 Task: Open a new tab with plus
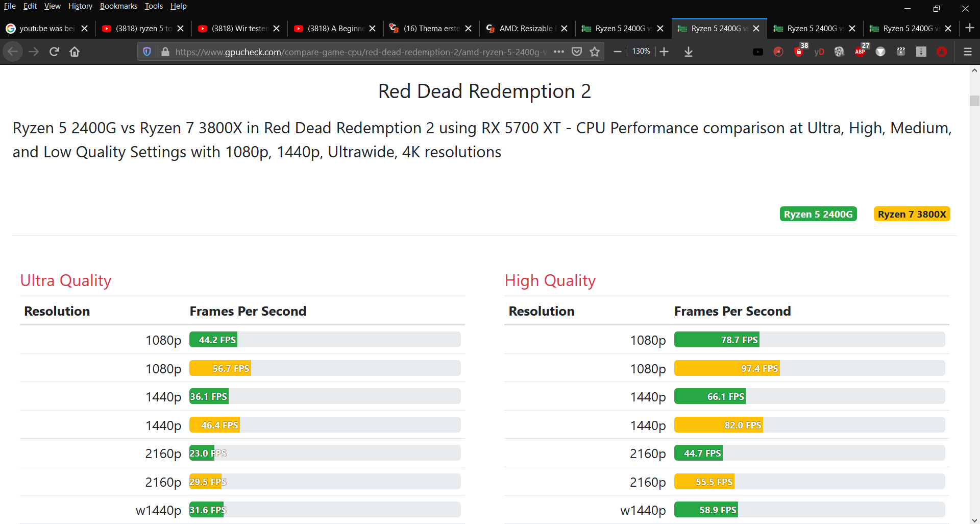click(x=970, y=28)
